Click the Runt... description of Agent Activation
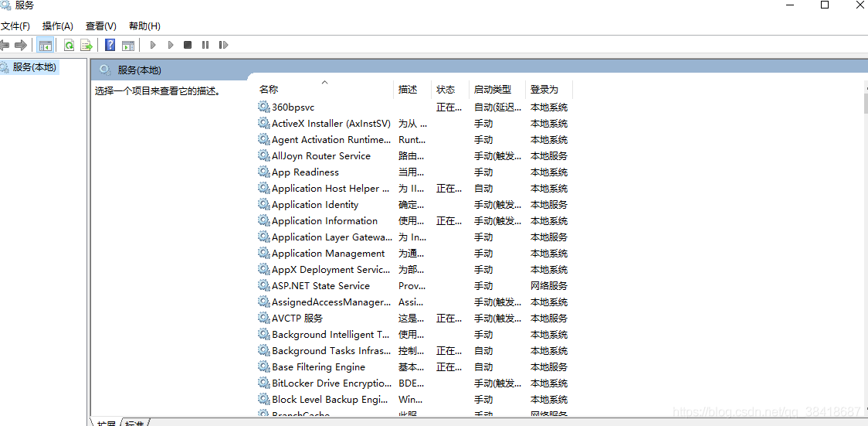Image resolution: width=868 pixels, height=426 pixels. [412, 140]
